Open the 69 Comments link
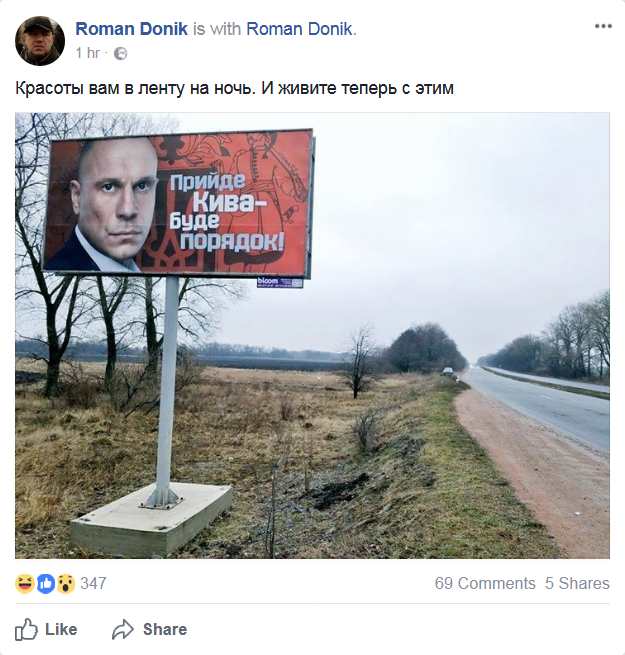 (485, 583)
